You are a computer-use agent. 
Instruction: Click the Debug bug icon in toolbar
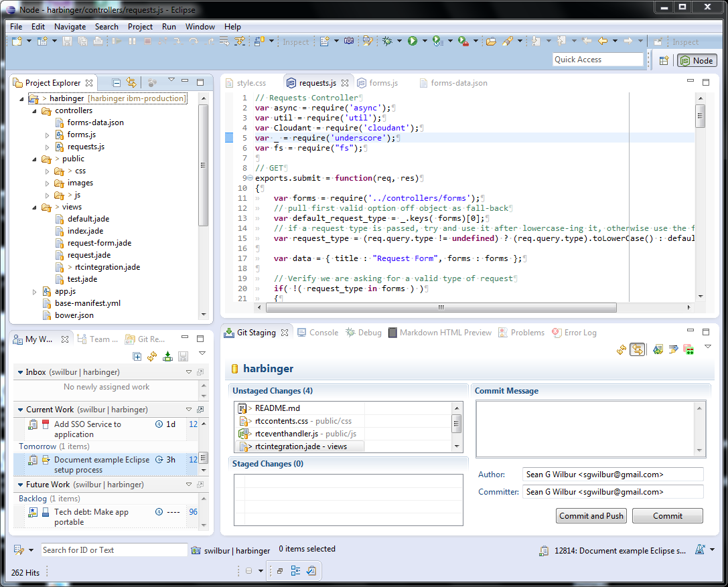386,41
